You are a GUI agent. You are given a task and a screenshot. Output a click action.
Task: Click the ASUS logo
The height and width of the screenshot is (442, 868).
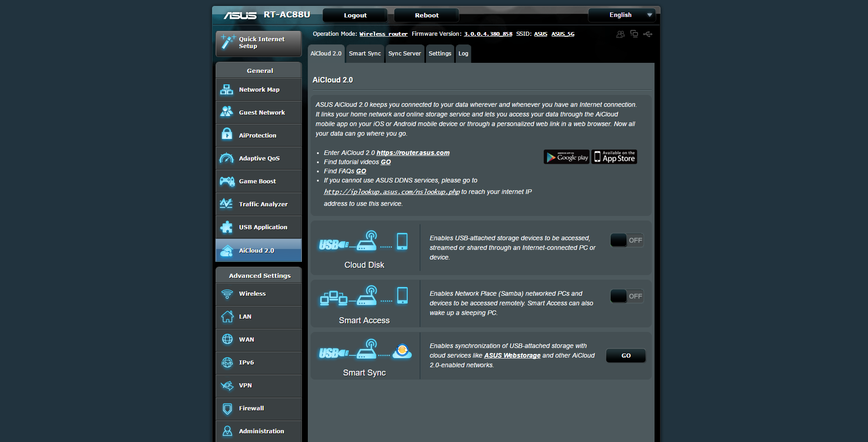(x=240, y=15)
